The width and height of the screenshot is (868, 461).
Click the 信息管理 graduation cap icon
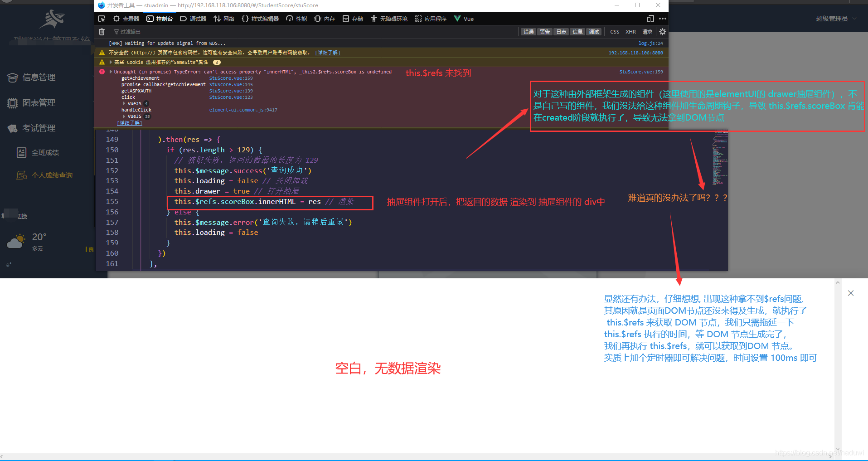(x=13, y=78)
